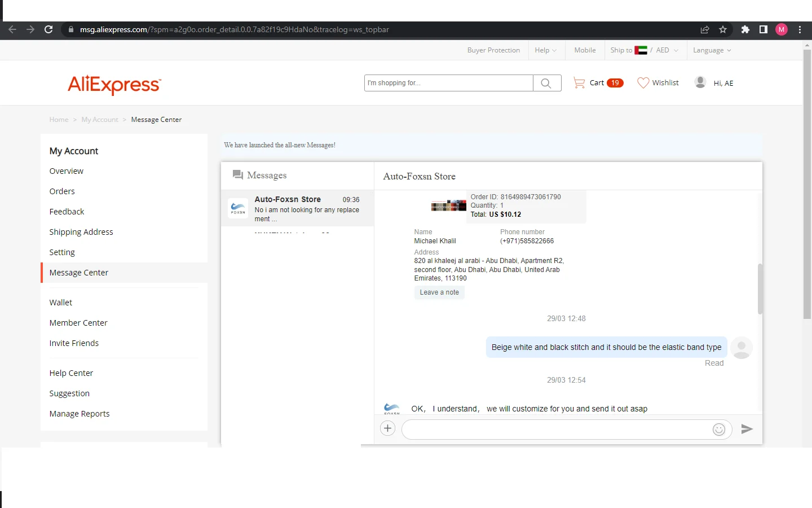Bookmark this page with the star icon
Viewport: 812px width, 508px height.
coord(723,29)
